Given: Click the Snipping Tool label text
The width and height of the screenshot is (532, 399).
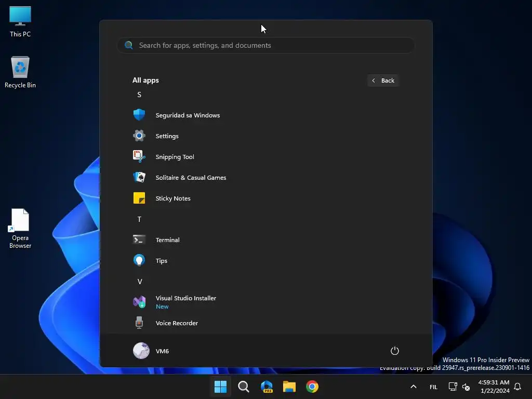Looking at the screenshot, I should 175,157.
